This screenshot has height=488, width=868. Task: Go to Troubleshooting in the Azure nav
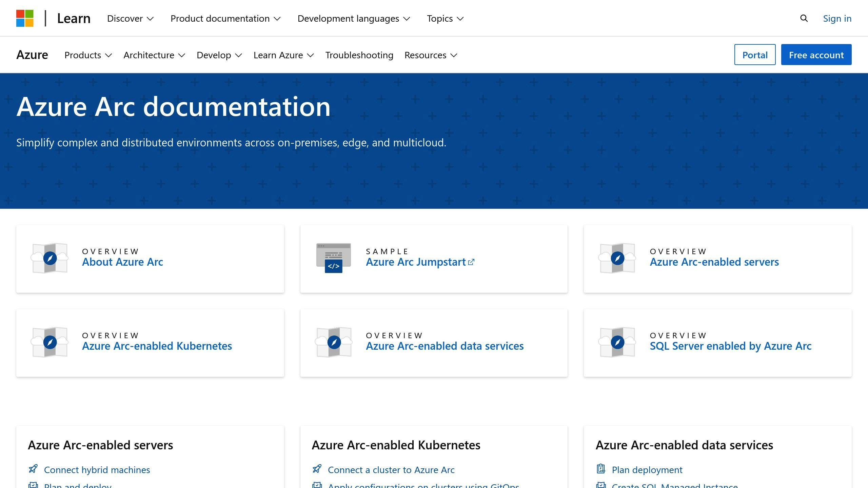click(x=359, y=55)
